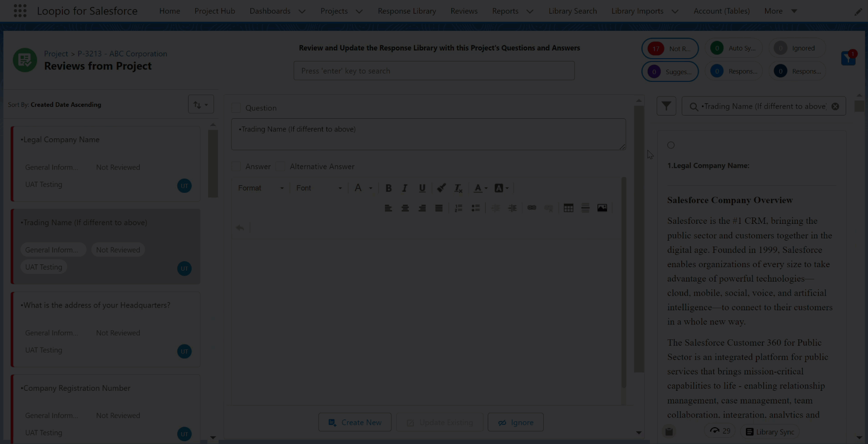The image size is (868, 444).
Task: Open the App Launcher dots grid
Action: (x=20, y=10)
